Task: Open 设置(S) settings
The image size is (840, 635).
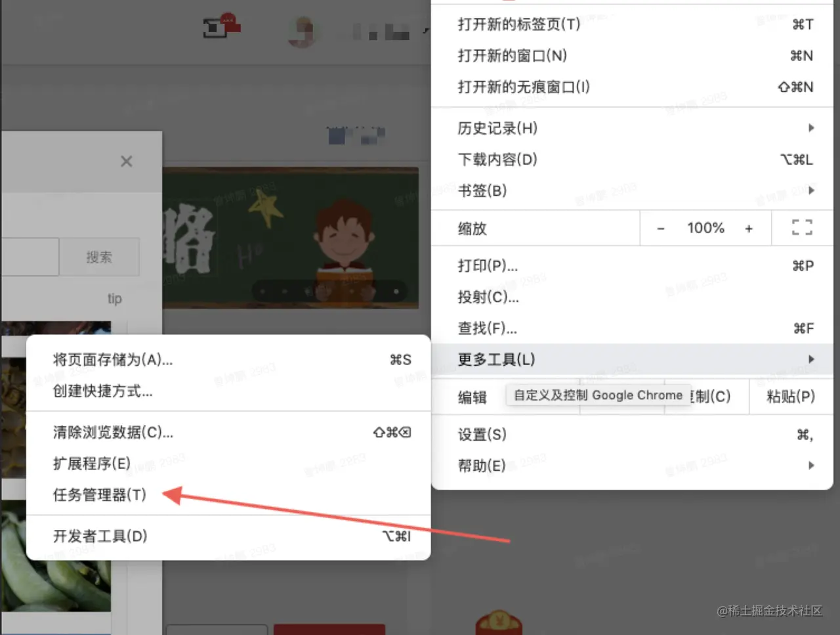Action: point(632,435)
